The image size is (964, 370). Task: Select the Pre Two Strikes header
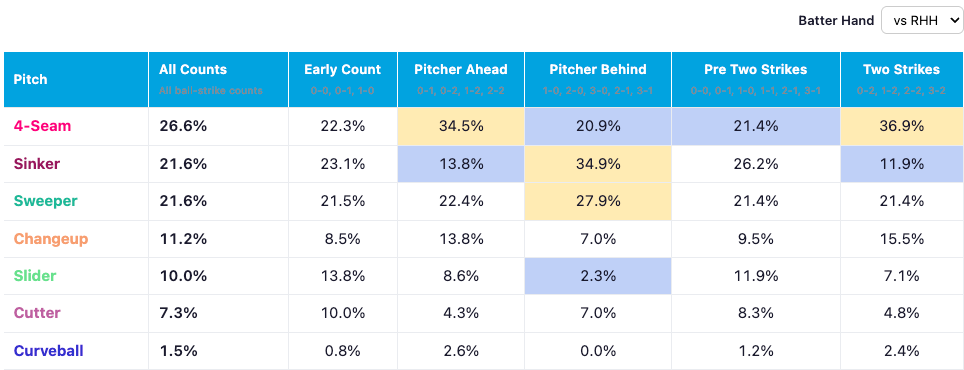756,80
